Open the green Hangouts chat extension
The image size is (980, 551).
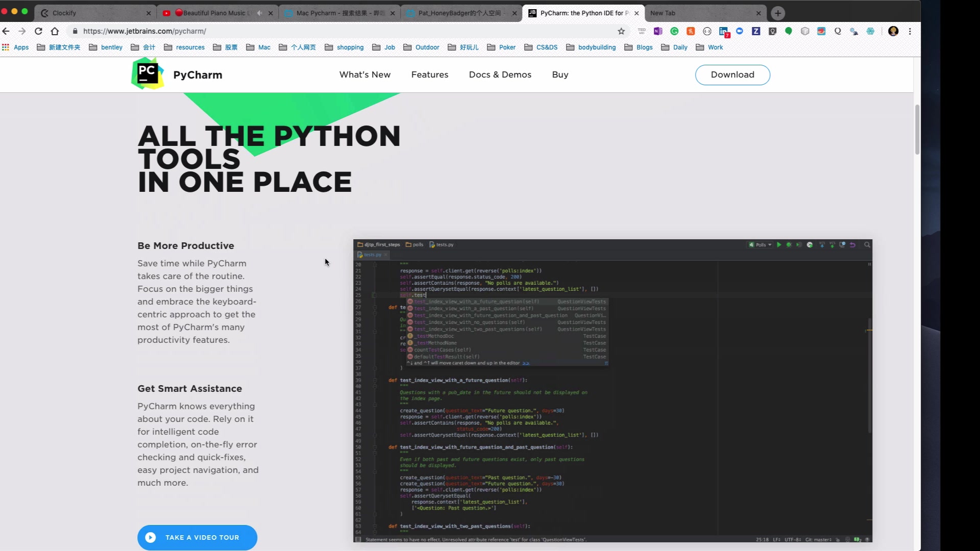coord(789,31)
